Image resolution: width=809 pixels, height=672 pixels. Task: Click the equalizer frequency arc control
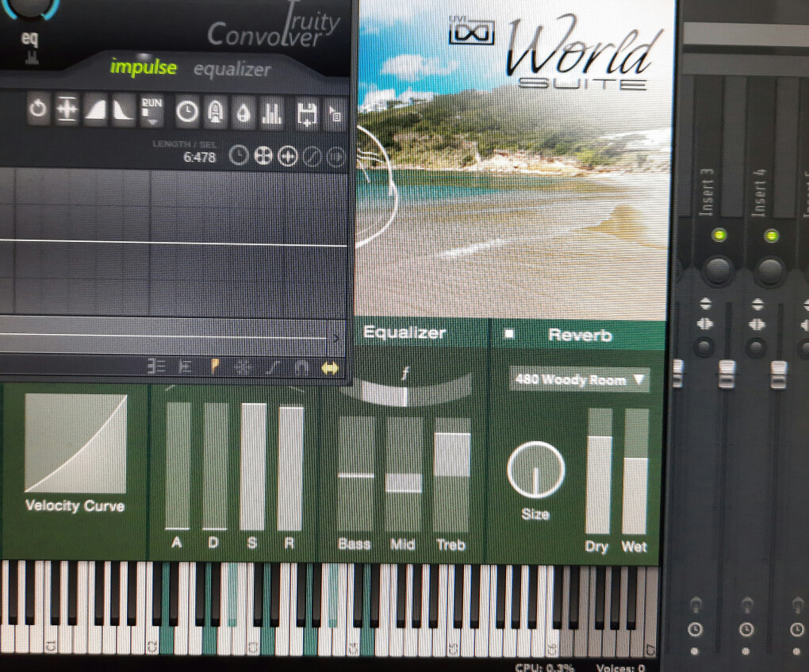[405, 390]
